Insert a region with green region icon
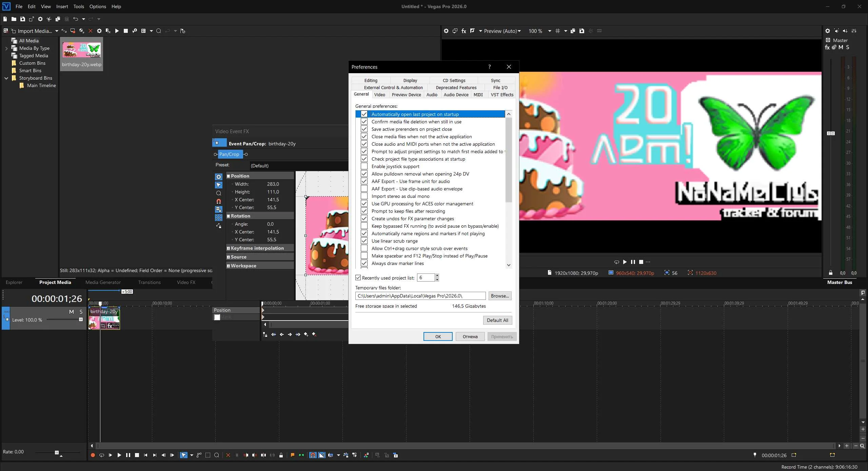 tap(301, 455)
